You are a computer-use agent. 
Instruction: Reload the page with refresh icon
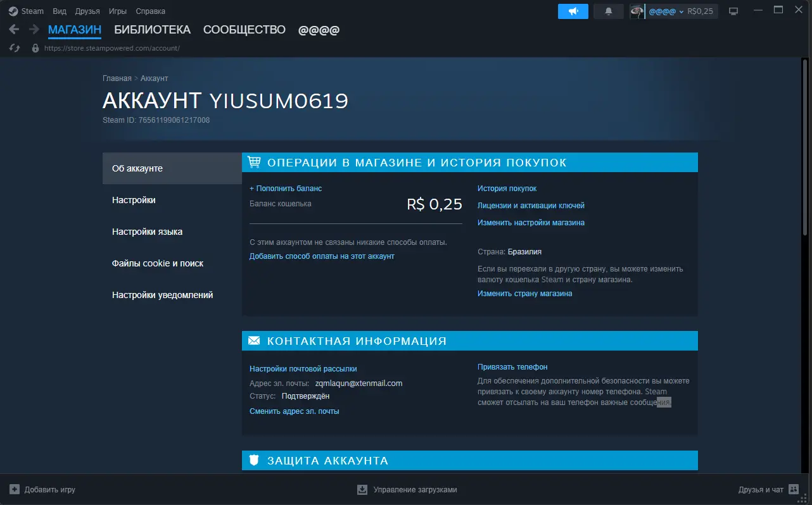pyautogui.click(x=15, y=48)
